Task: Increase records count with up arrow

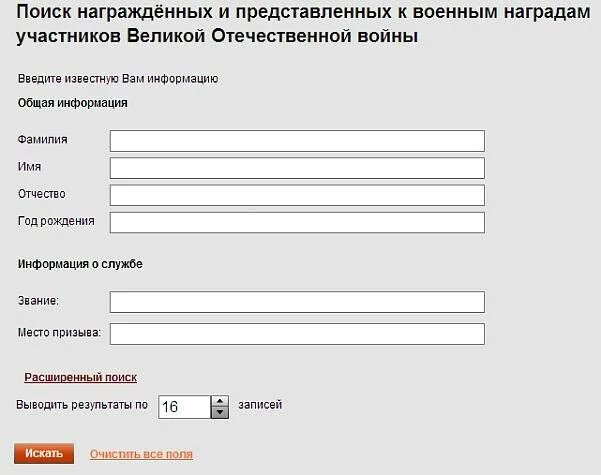Action: 220,401
